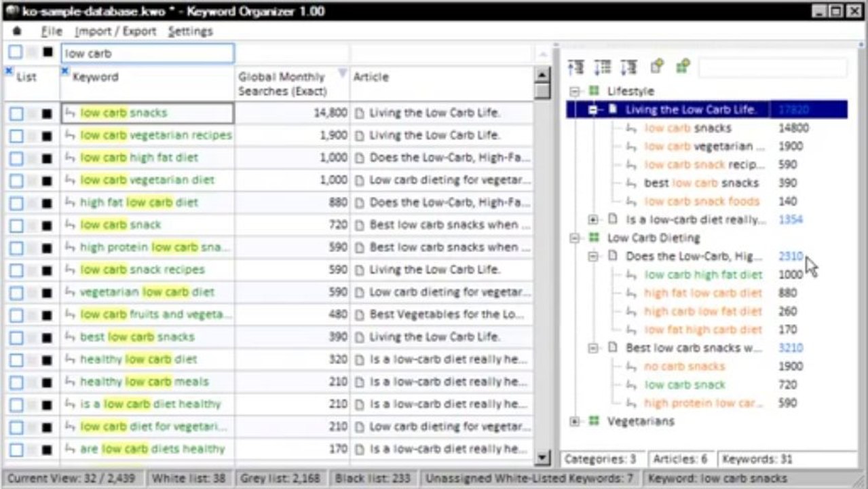
Task: Click the keyword icon beside best low carb snacks in tree
Action: tap(631, 183)
